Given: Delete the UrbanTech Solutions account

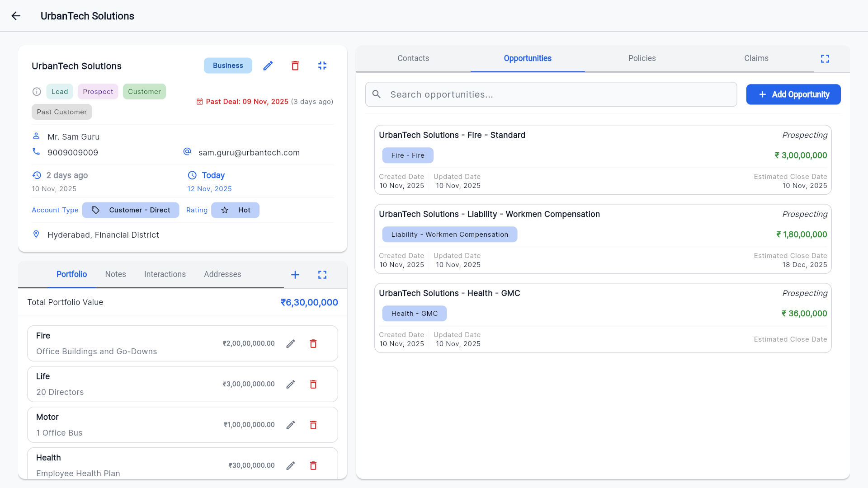Looking at the screenshot, I should [295, 66].
